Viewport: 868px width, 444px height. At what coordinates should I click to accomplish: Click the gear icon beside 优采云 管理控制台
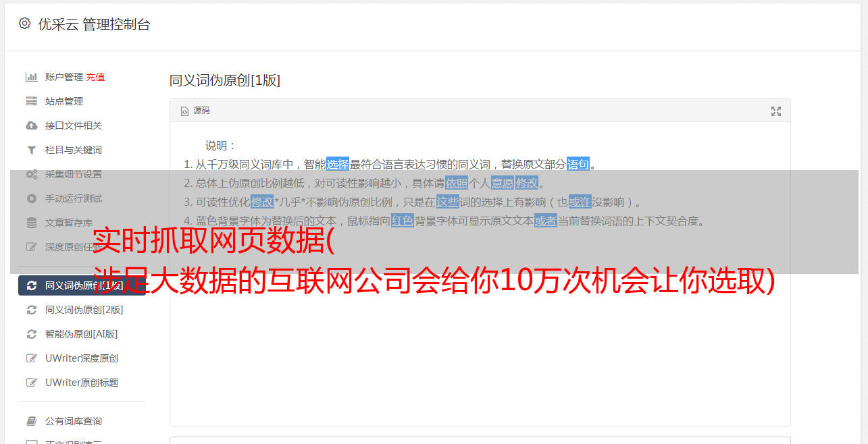25,24
